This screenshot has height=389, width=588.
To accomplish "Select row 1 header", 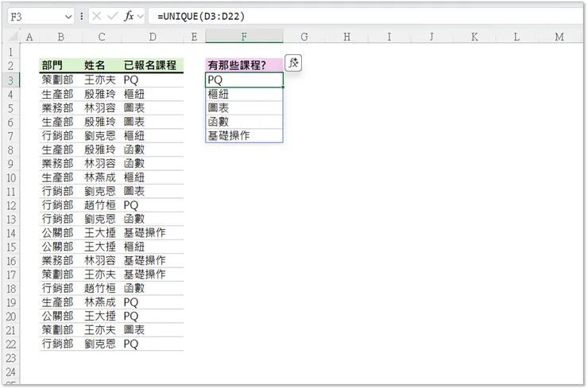I will coord(10,52).
